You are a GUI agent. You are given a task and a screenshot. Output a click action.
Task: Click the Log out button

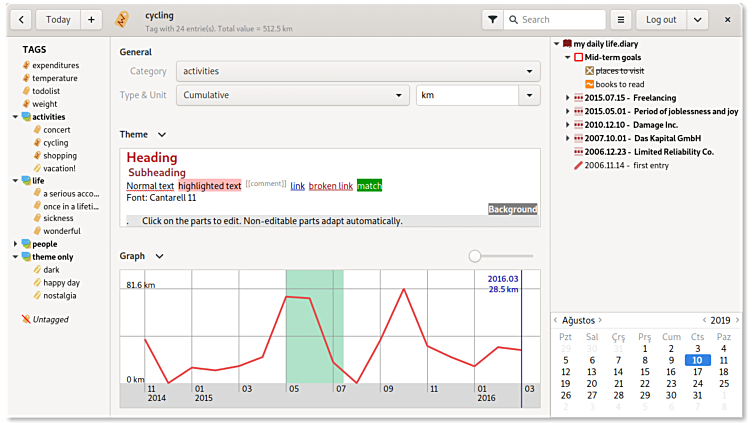coord(661,19)
